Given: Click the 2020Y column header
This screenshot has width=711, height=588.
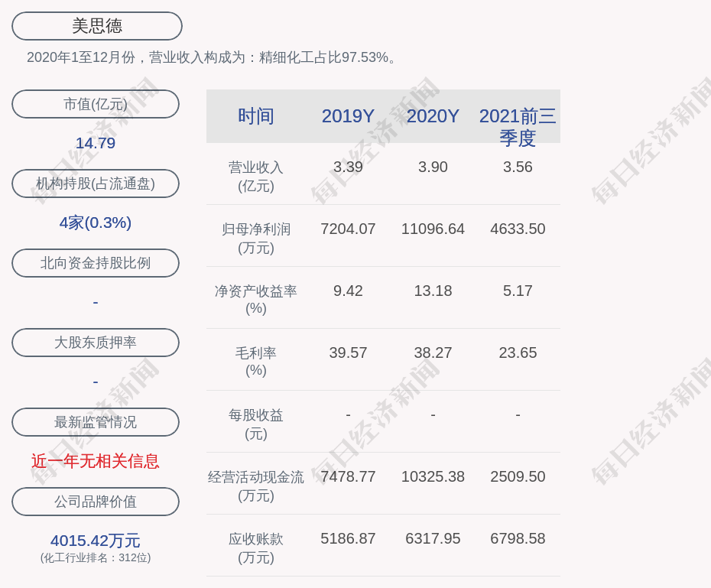Looking at the screenshot, I should coord(433,116).
